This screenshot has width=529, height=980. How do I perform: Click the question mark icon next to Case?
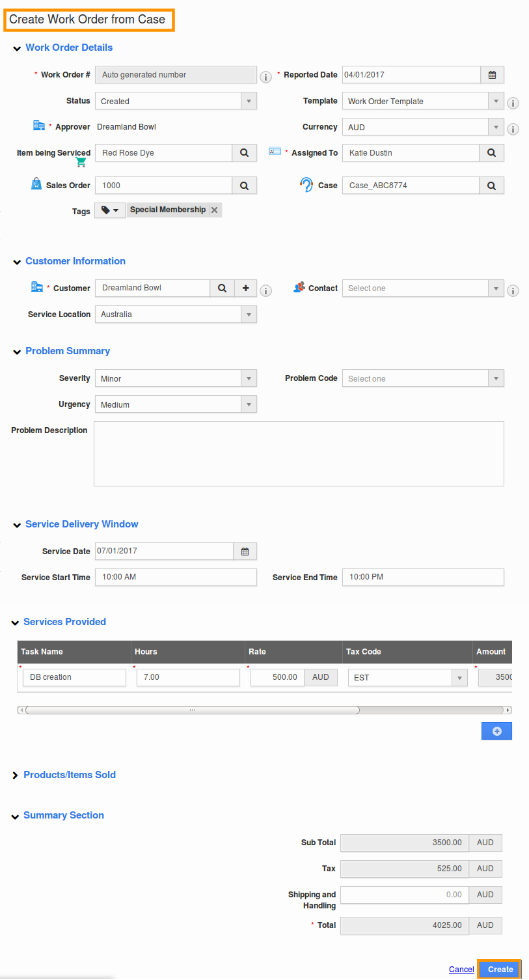pyautogui.click(x=305, y=185)
